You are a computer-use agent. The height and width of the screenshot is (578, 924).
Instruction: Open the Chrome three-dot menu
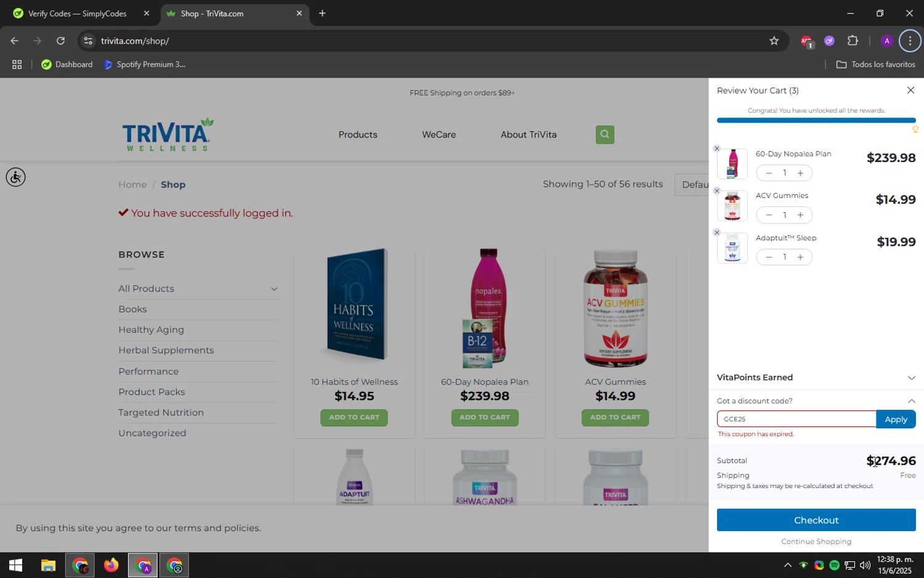click(910, 41)
